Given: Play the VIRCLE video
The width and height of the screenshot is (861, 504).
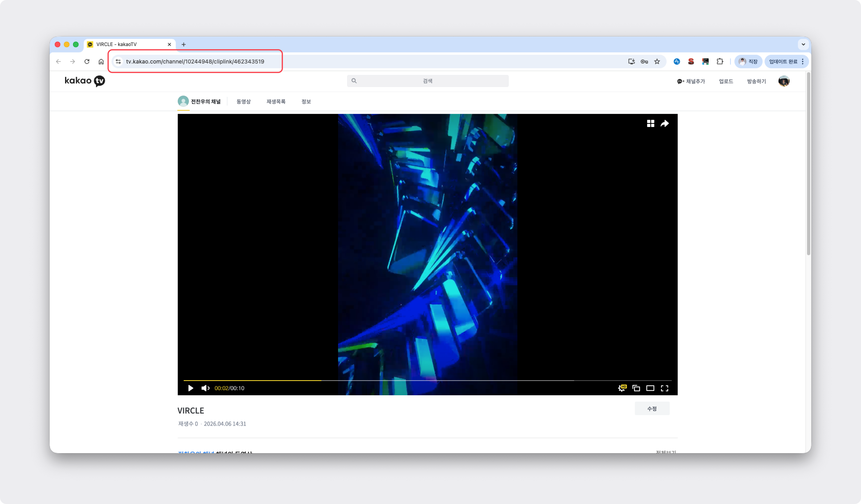Looking at the screenshot, I should pos(191,388).
